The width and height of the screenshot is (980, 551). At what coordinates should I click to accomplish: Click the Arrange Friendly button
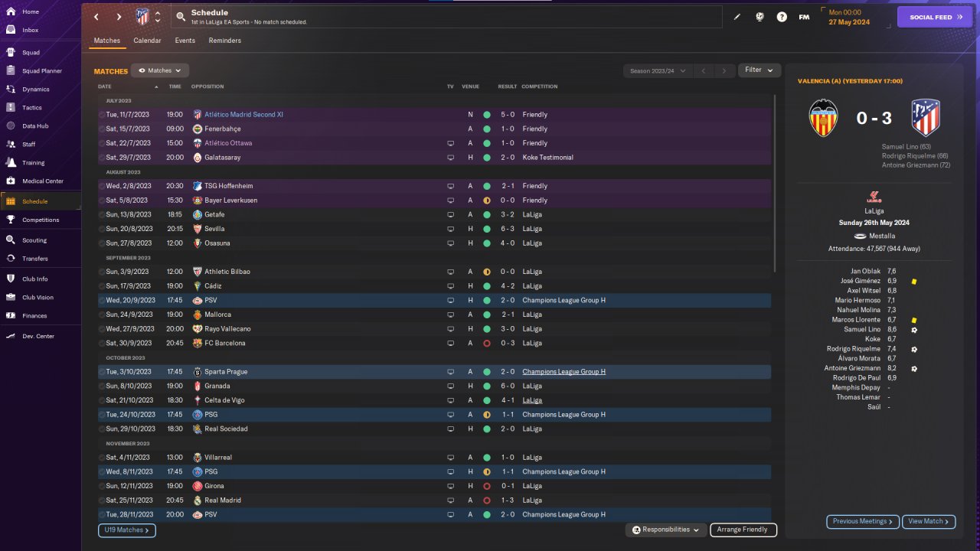tap(743, 530)
